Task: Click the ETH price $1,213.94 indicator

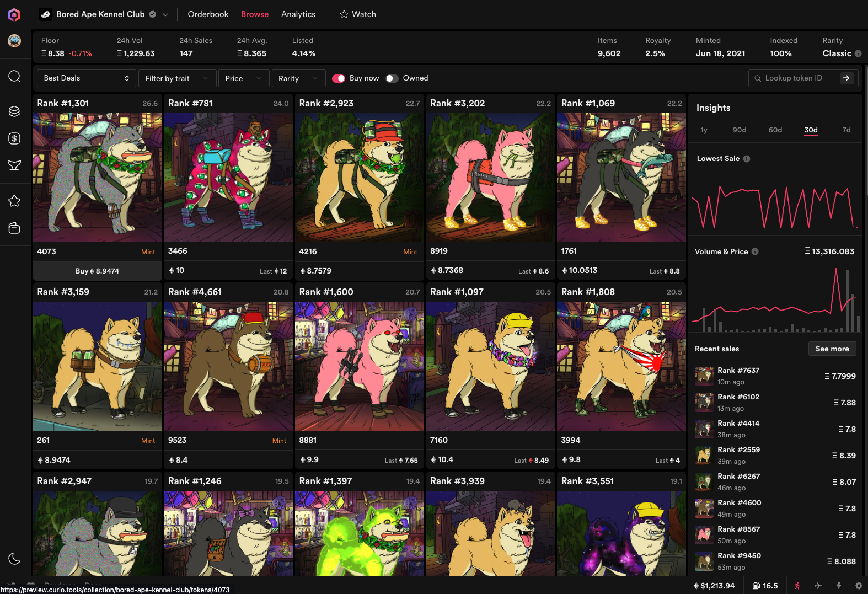Action: [x=714, y=586]
